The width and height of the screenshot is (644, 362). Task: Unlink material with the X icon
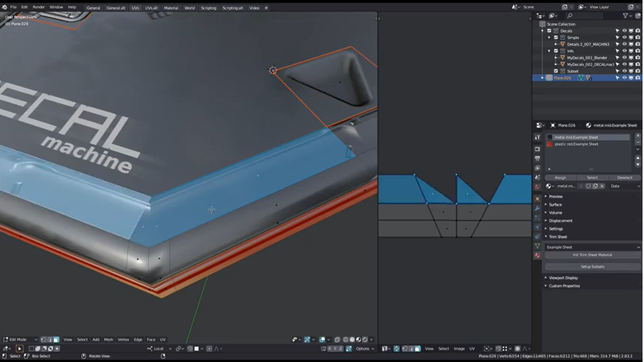(602, 186)
